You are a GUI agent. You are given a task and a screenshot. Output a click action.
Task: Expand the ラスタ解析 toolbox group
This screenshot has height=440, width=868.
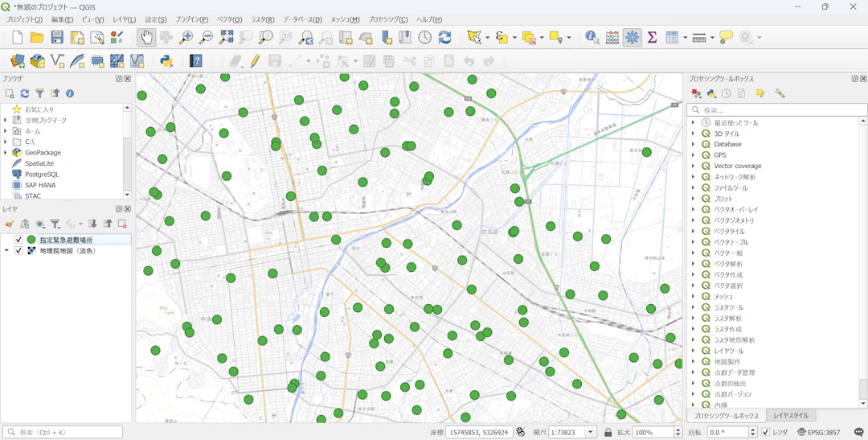coord(693,318)
